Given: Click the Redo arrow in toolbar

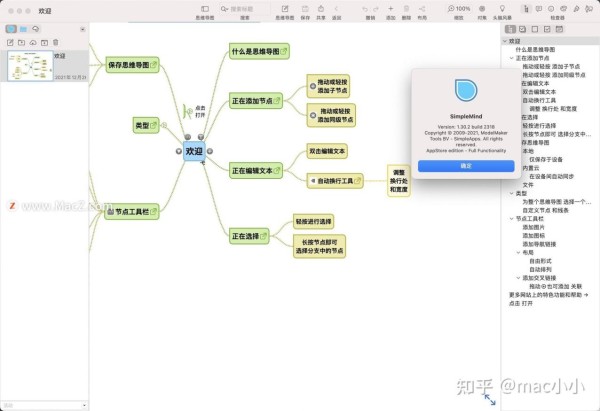Looking at the screenshot, I should tap(376, 9).
